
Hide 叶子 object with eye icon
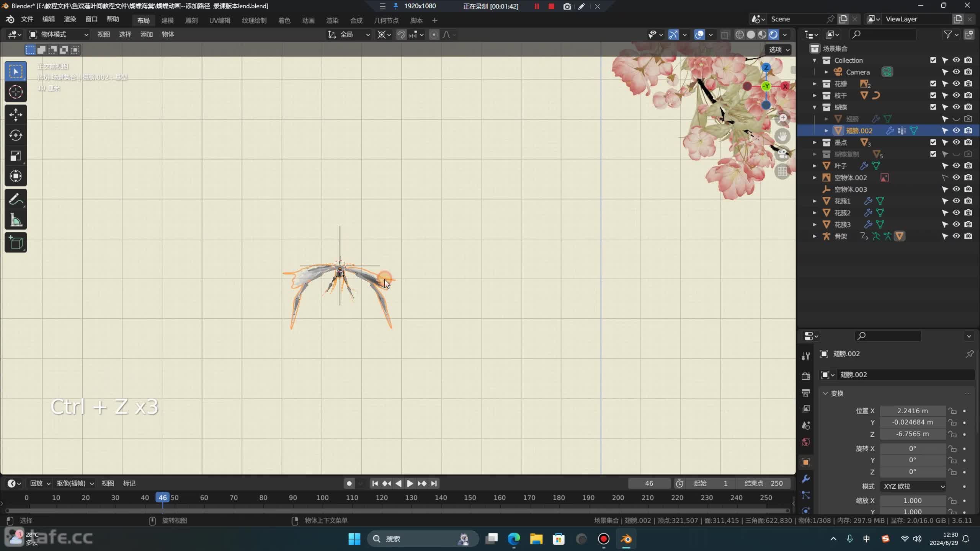pyautogui.click(x=956, y=166)
